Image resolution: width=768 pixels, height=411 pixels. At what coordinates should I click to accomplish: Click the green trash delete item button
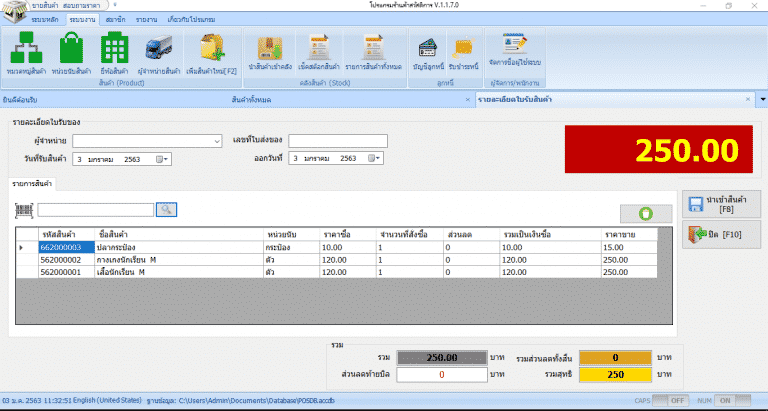coord(645,213)
